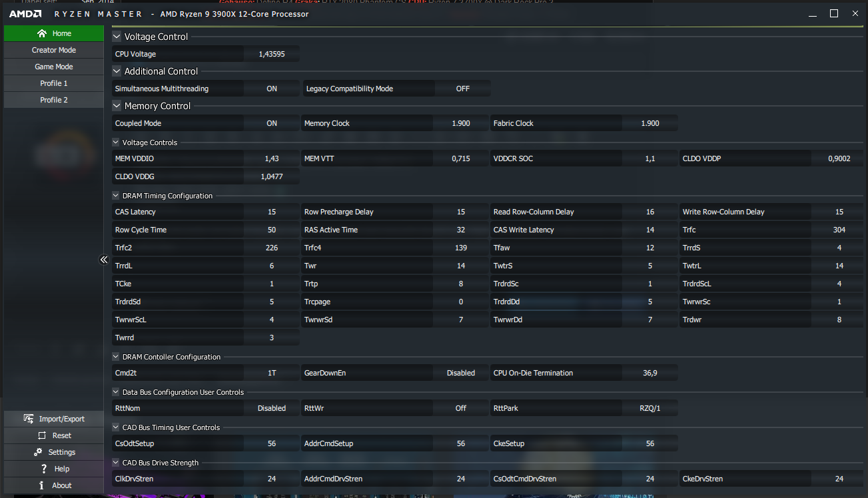Change RttPark RZQ/1 value
This screenshot has height=498, width=868.
650,408
